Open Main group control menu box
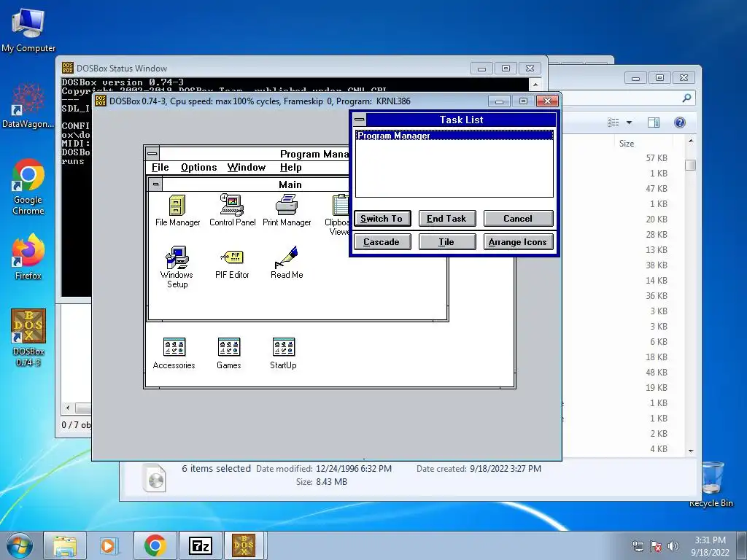This screenshot has height=560, width=747. coord(155,184)
